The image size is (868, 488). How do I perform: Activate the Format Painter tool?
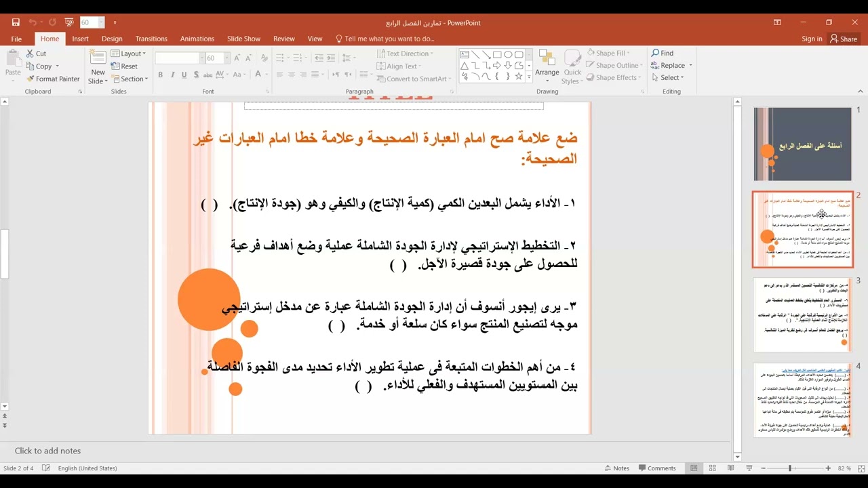pos(53,79)
